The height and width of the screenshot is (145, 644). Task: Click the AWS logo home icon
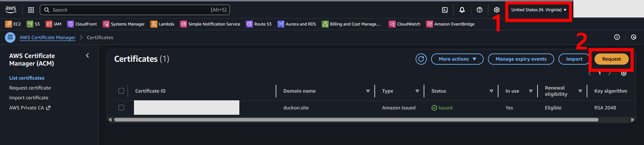(11, 10)
